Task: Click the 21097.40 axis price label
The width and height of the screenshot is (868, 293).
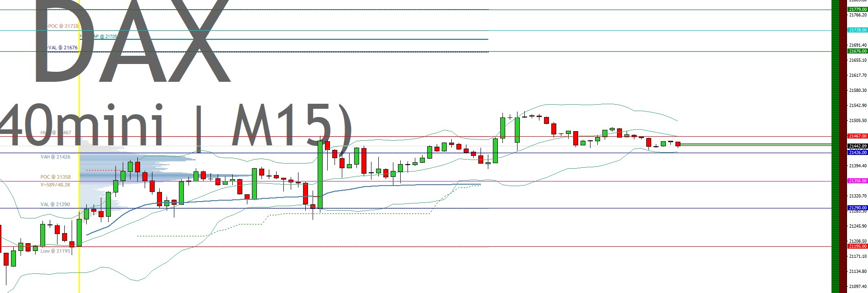Action: (x=858, y=287)
